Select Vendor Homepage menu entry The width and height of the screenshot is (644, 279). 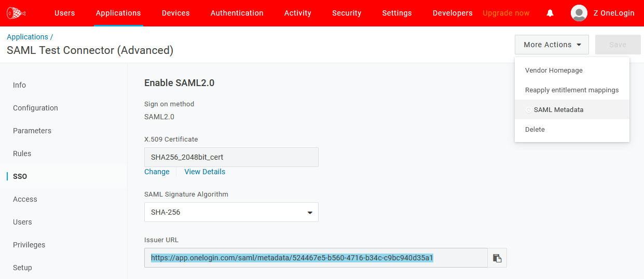554,70
